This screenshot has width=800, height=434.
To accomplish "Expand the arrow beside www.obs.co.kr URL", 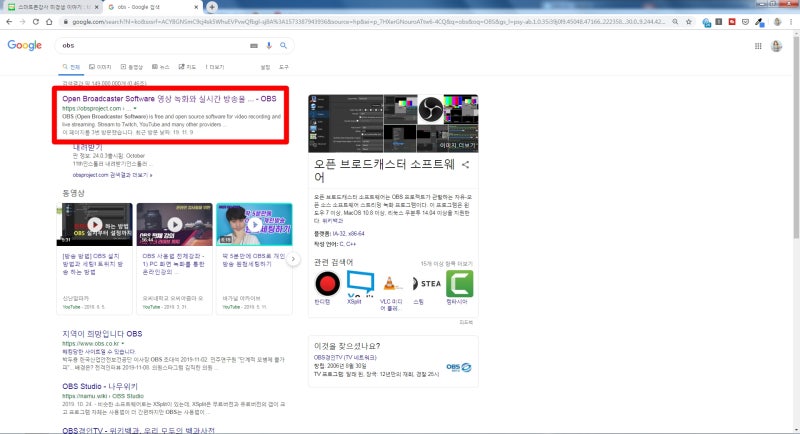I will pos(123,344).
